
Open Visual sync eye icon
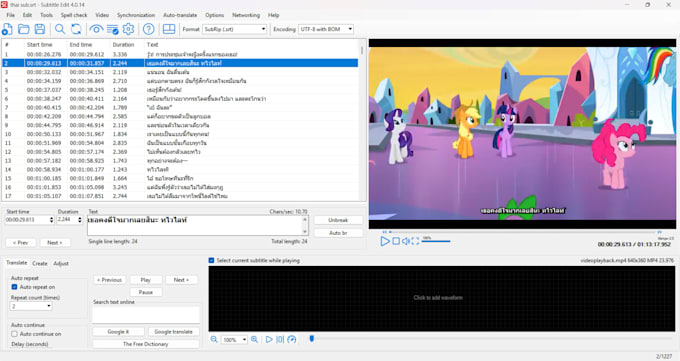96,29
